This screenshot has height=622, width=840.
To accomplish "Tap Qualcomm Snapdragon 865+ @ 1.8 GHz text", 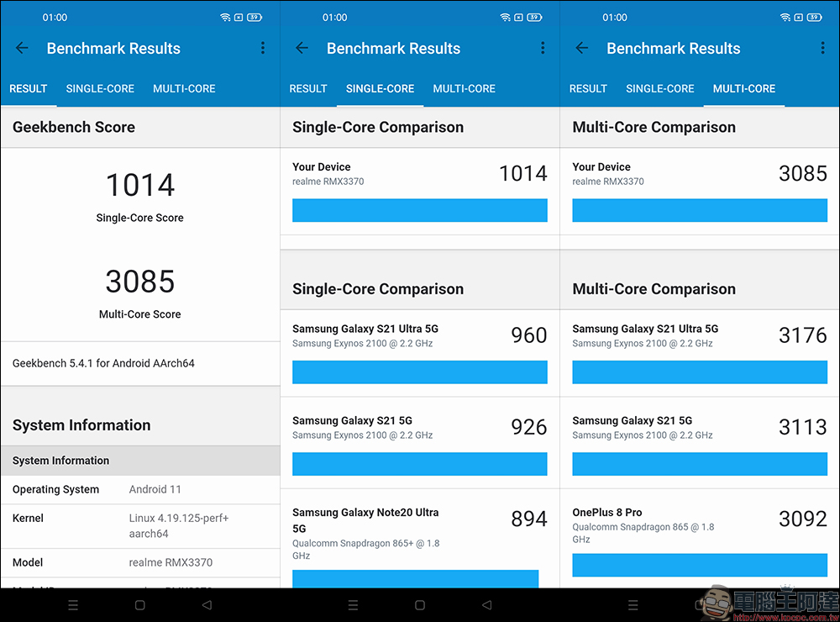I will click(366, 549).
